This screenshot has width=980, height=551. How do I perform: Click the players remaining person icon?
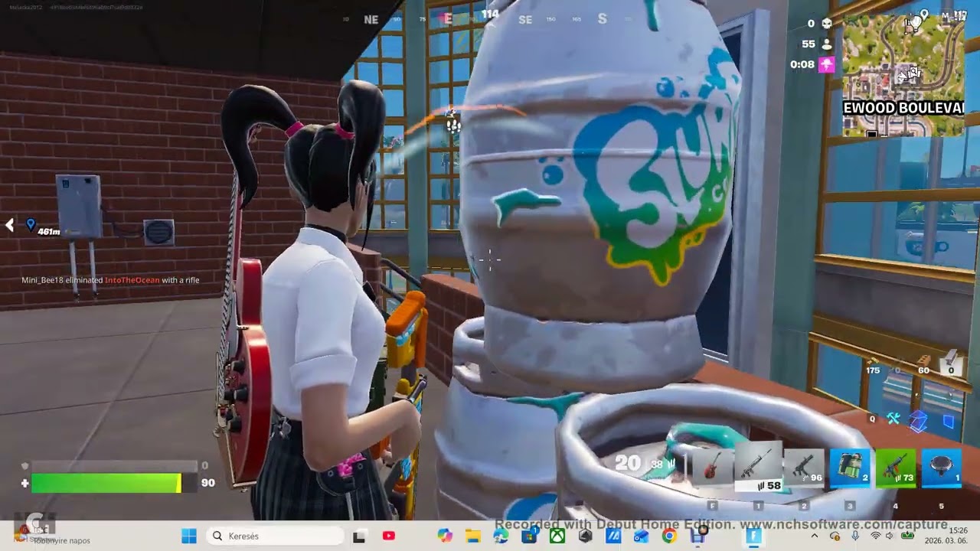pos(827,44)
